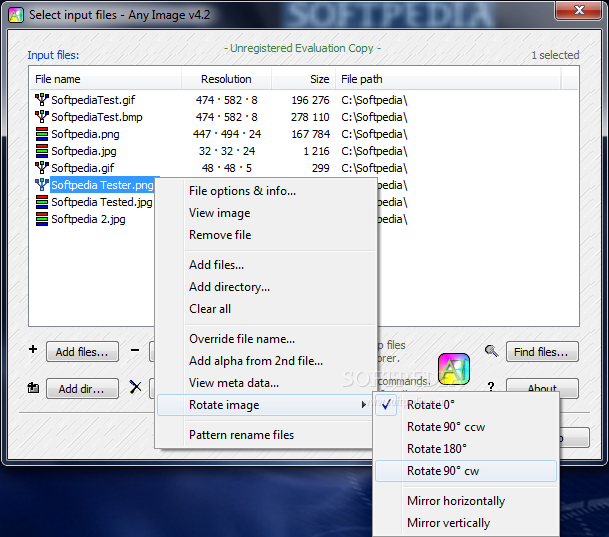Click the size value 278 110
Image resolution: width=609 pixels, height=537 pixels.
pos(310,117)
